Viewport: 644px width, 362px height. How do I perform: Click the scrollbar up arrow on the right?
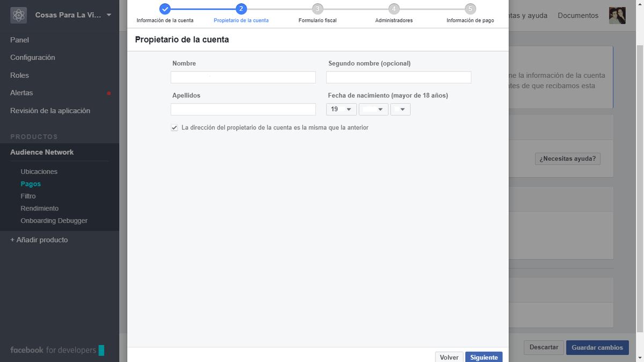pos(640,4)
